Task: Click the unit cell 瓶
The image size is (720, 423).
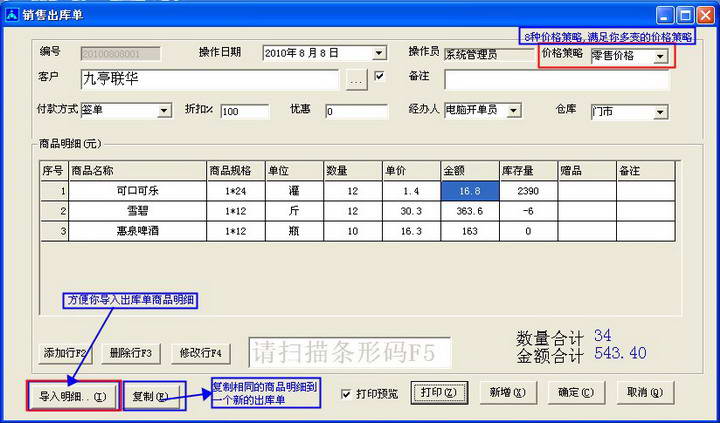Action: point(294,231)
